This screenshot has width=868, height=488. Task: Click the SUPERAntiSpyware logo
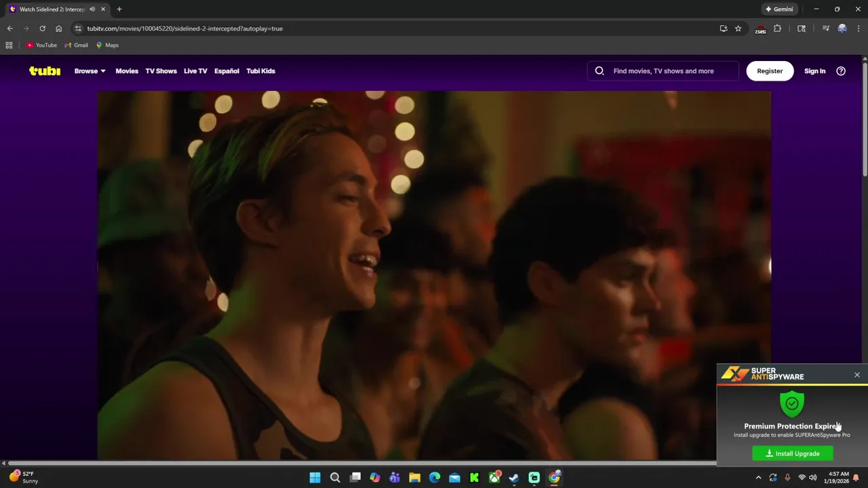pyautogui.click(x=763, y=374)
